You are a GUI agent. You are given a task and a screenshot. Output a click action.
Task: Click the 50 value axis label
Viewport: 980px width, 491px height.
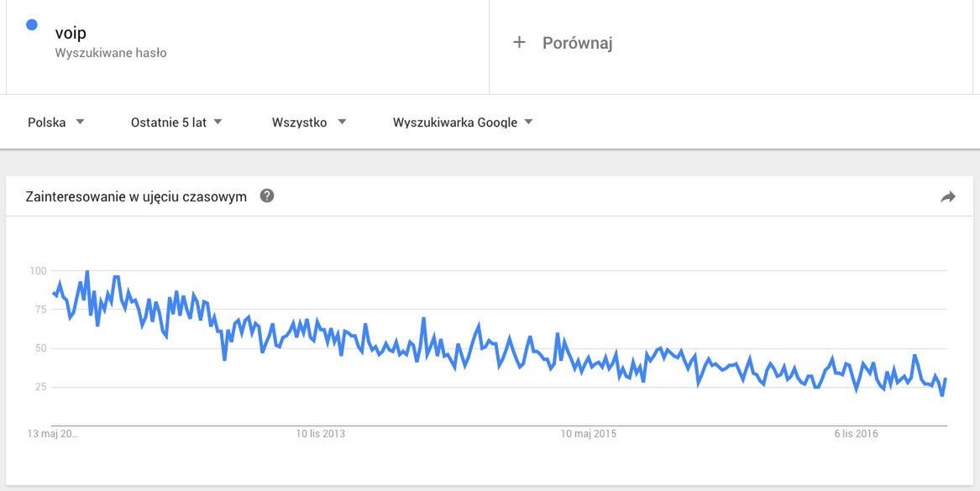(39, 348)
